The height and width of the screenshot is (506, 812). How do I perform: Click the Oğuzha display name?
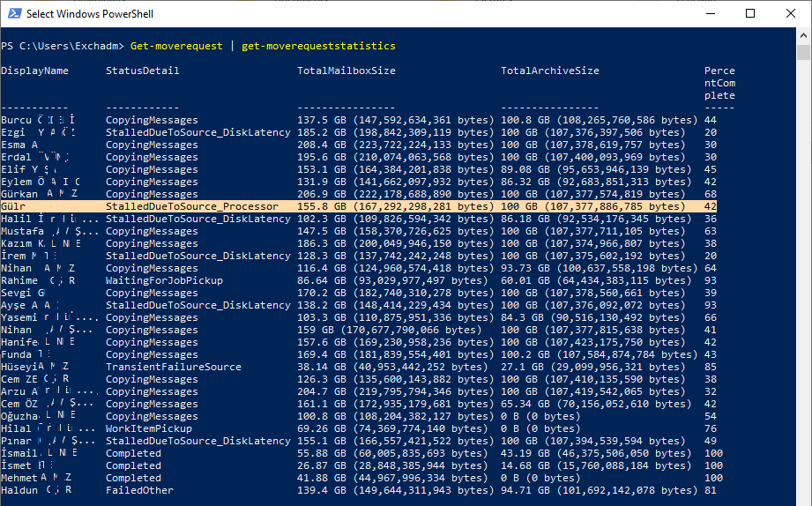(19, 416)
